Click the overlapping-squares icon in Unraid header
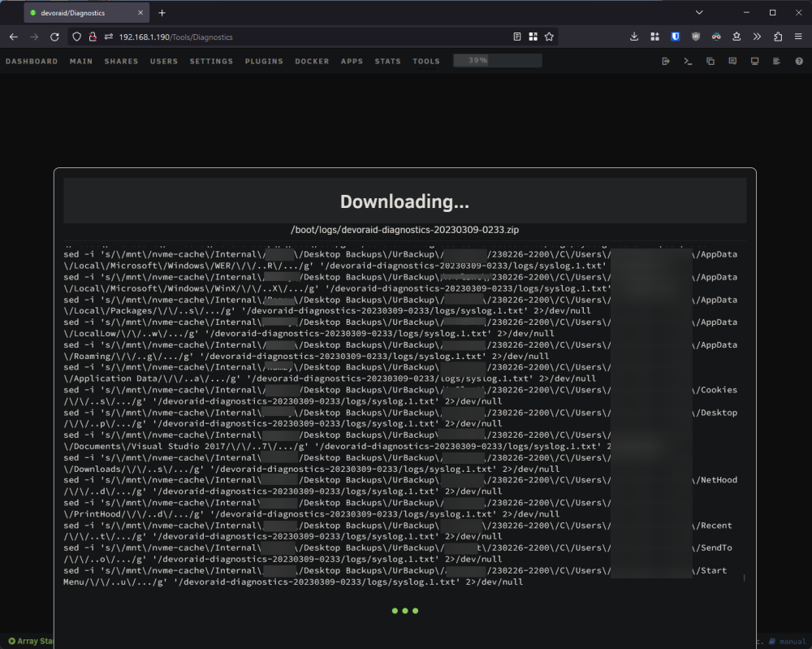The image size is (812, 649). pos(710,61)
